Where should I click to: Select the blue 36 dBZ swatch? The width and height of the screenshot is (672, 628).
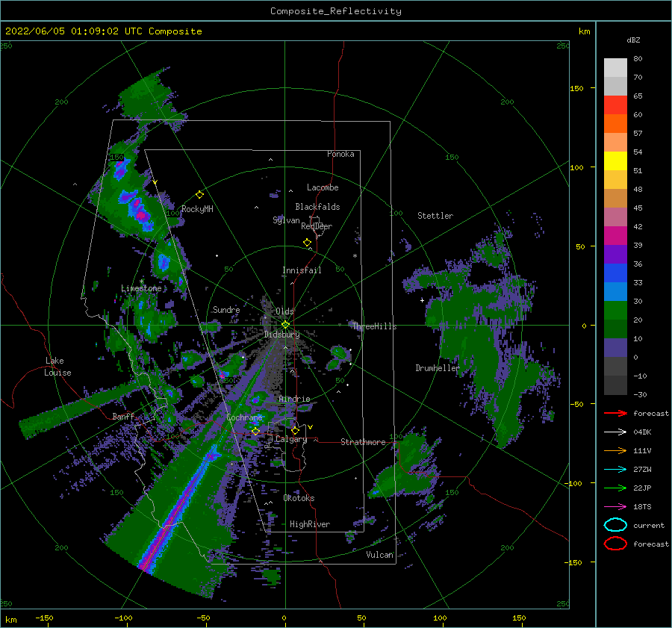[x=615, y=273]
